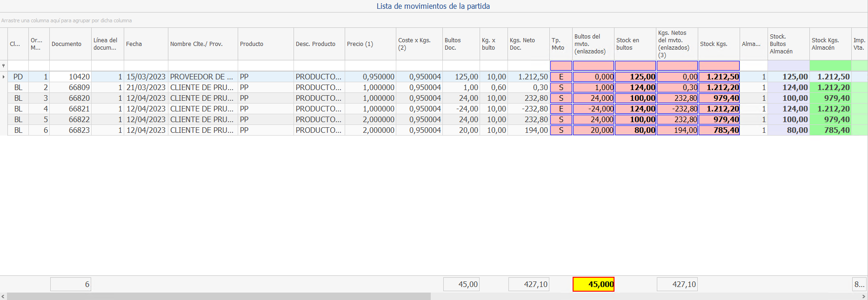868x300 pixels.
Task: Click the Kg. x bulto column header
Action: tap(494, 44)
